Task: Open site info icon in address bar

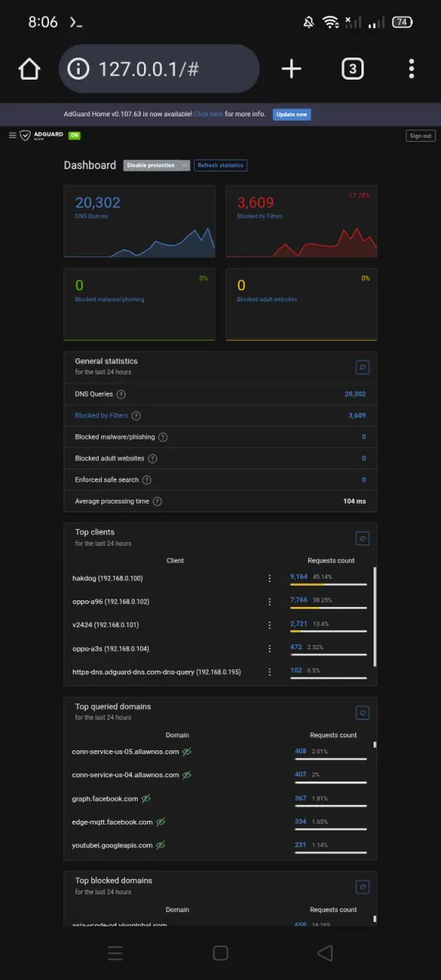Action: (x=79, y=69)
